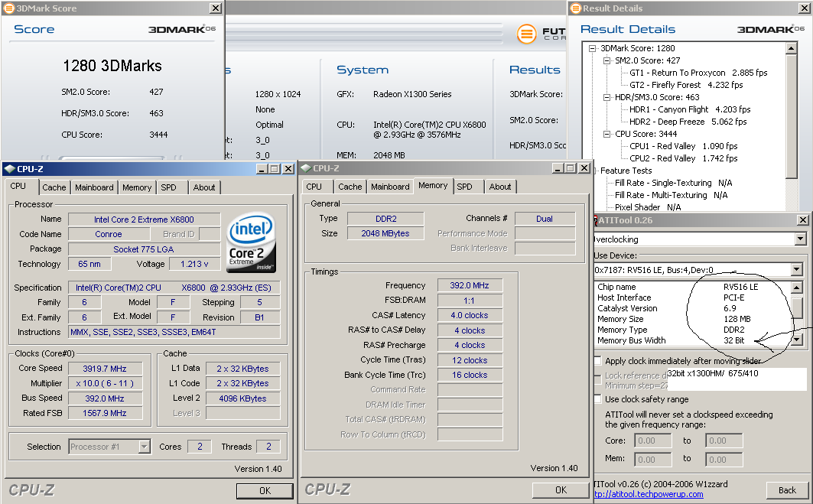Click the Chip name RV516 LE row
This screenshot has width=813, height=504.
pos(693,287)
